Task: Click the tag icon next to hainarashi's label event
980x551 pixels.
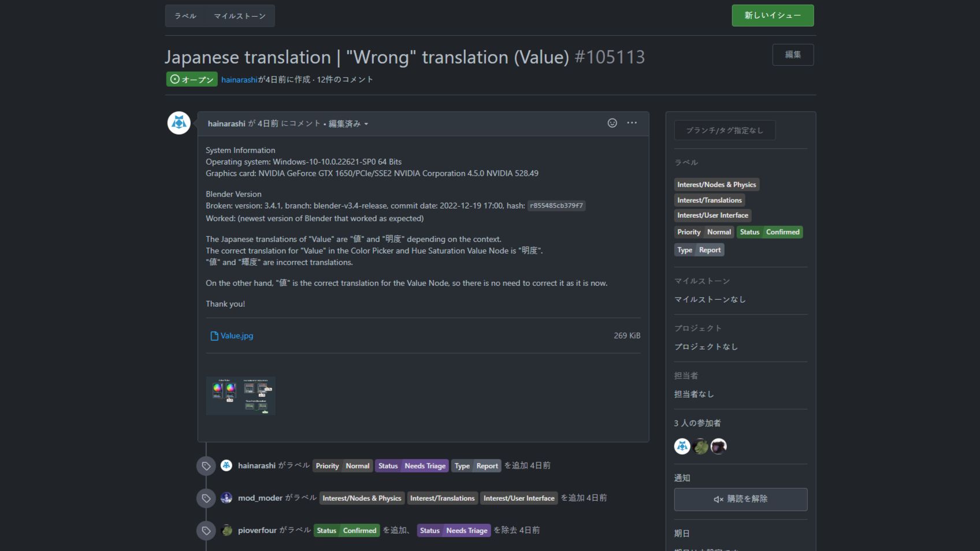Action: click(x=206, y=466)
